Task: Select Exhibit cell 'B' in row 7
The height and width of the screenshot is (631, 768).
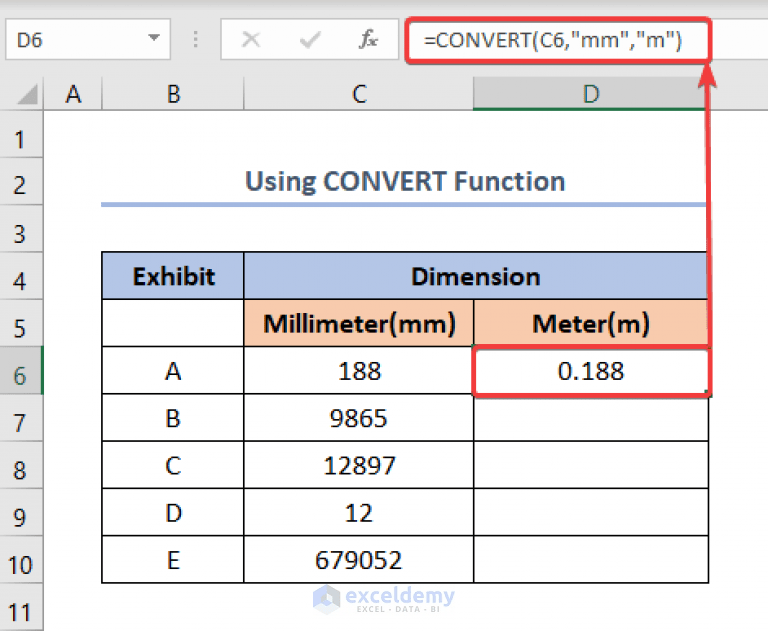Action: pos(173,418)
